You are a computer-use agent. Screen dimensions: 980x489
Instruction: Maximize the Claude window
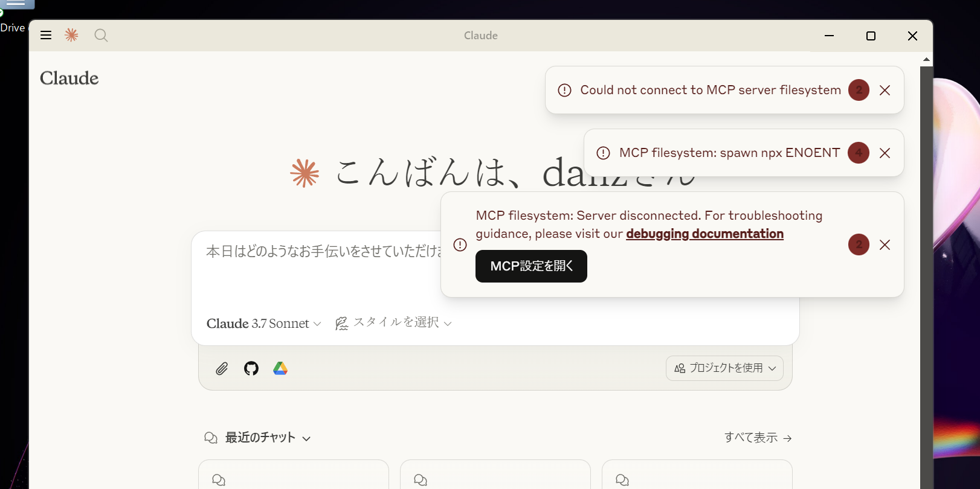click(x=871, y=36)
